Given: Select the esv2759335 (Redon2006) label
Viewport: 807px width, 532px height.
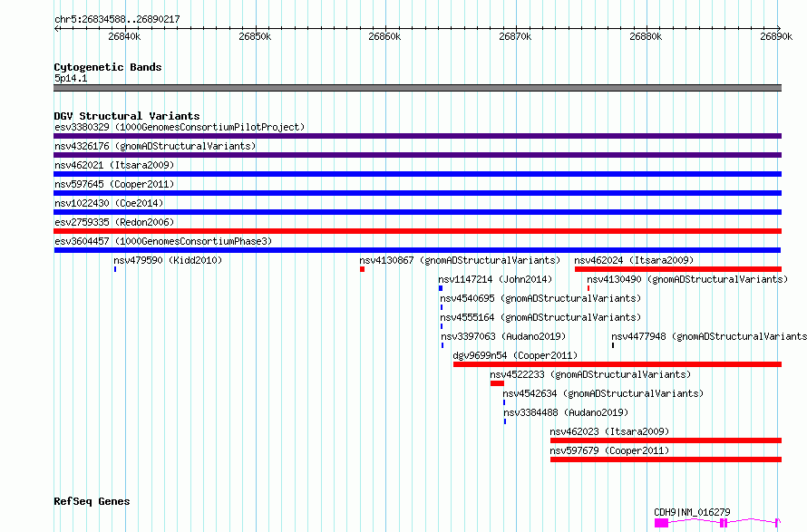Looking at the screenshot, I should tap(114, 222).
